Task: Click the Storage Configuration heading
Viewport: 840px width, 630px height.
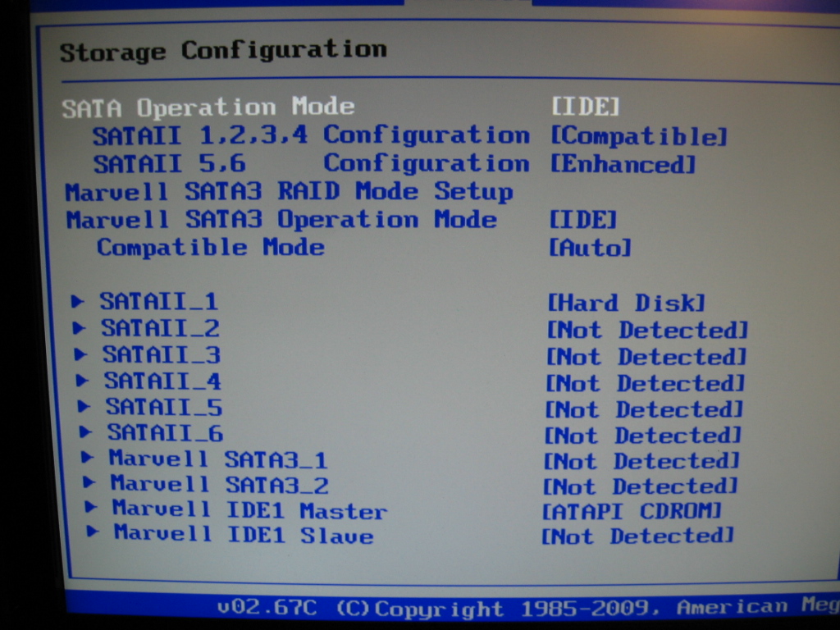Action: [x=222, y=51]
